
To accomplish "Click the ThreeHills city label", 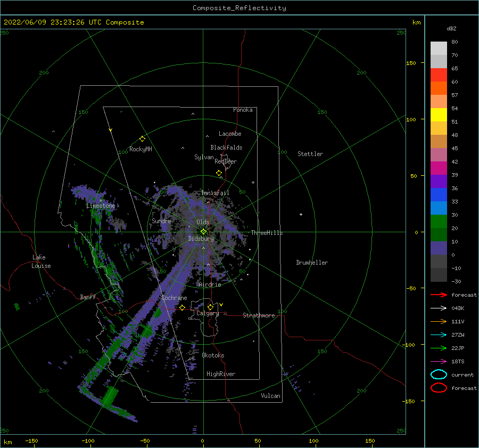I will 267,233.
